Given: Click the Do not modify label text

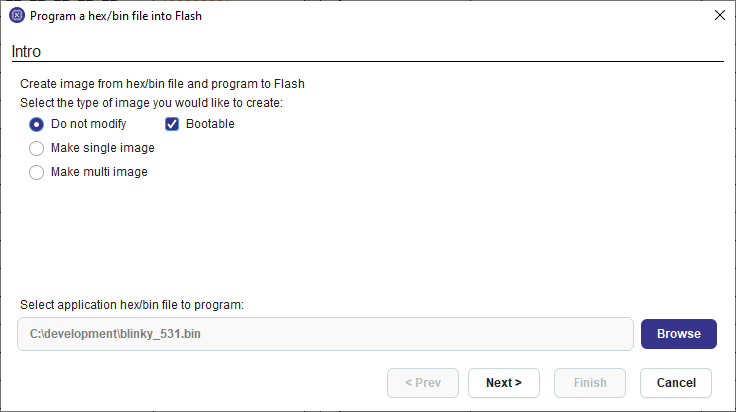Looking at the screenshot, I should [x=89, y=124].
